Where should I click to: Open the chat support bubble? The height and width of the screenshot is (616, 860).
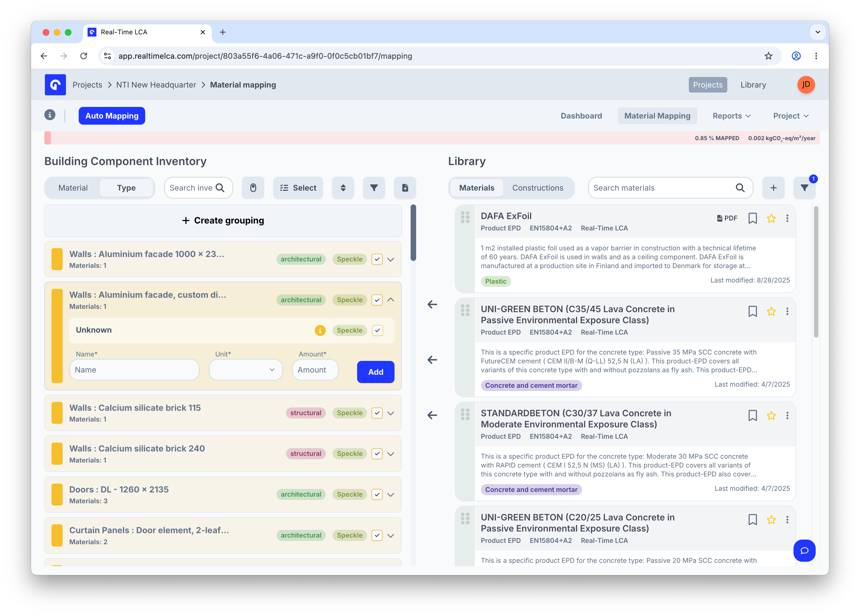point(804,550)
